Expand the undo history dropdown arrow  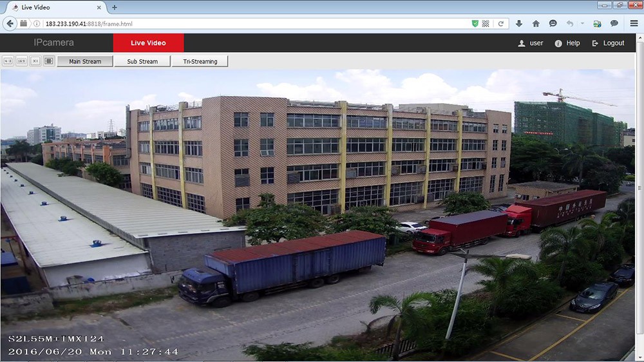tap(582, 24)
